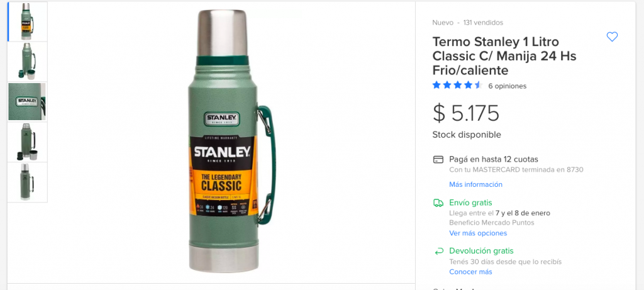The width and height of the screenshot is (644, 290).
Task: Select second thumbnail showing thermos with cups
Action: coord(28,62)
